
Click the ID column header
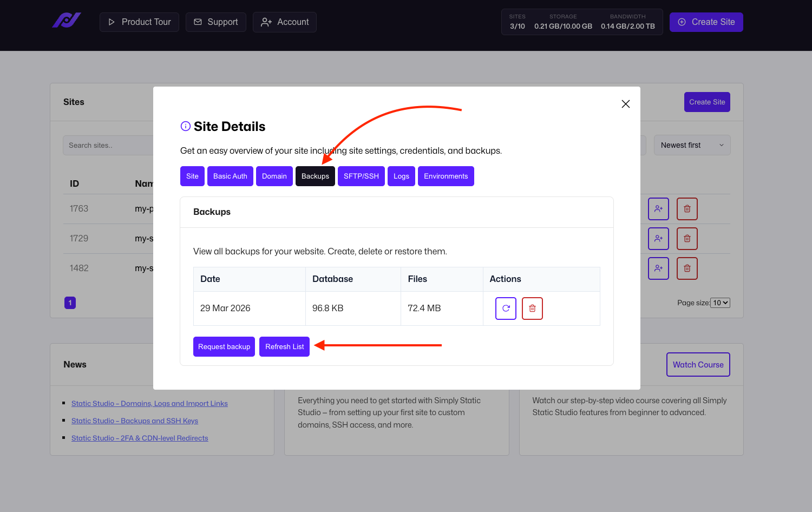(x=75, y=184)
